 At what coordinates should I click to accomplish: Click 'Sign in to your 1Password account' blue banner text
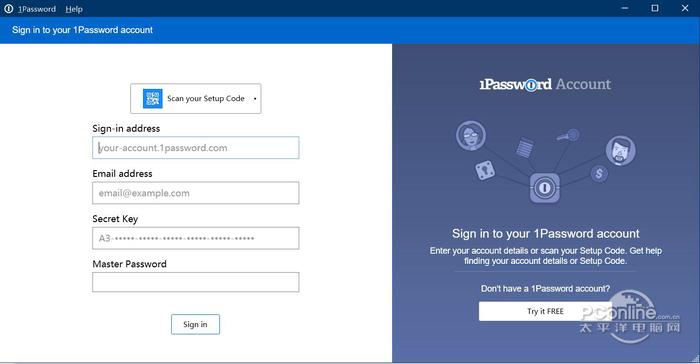[x=82, y=30]
